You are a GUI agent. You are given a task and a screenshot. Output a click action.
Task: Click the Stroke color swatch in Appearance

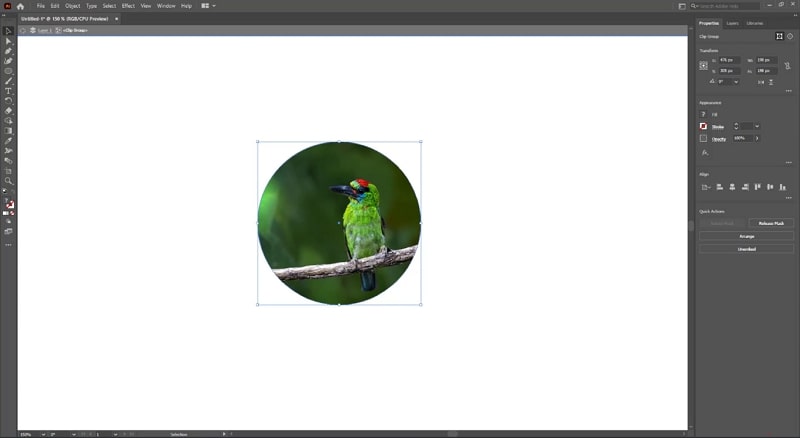coord(704,126)
